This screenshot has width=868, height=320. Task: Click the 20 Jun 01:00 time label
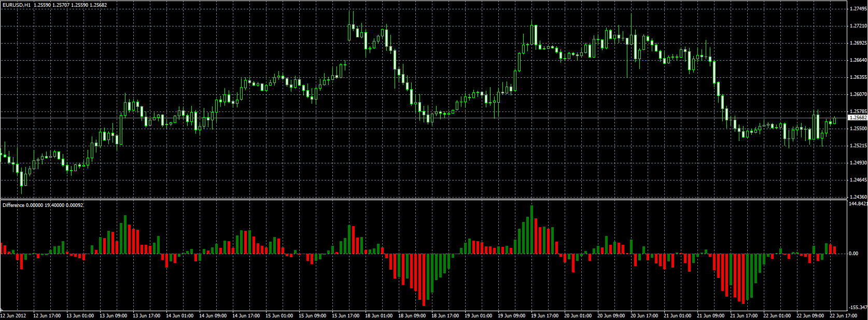[x=578, y=316]
